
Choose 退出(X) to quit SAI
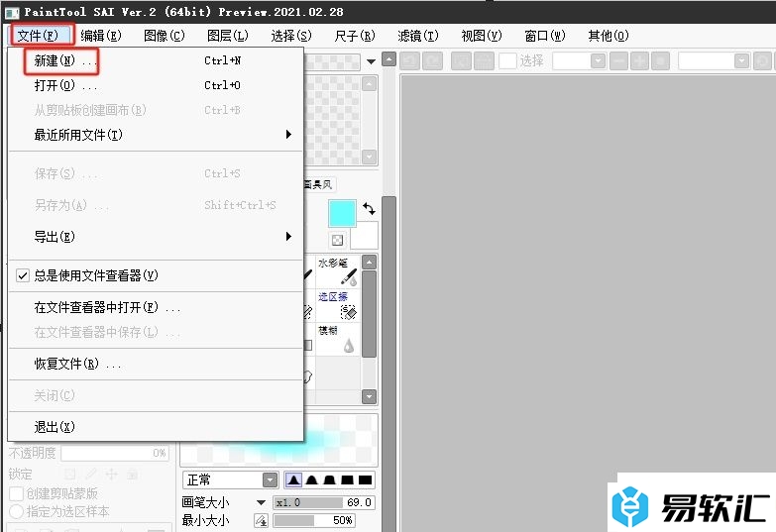tap(156, 427)
